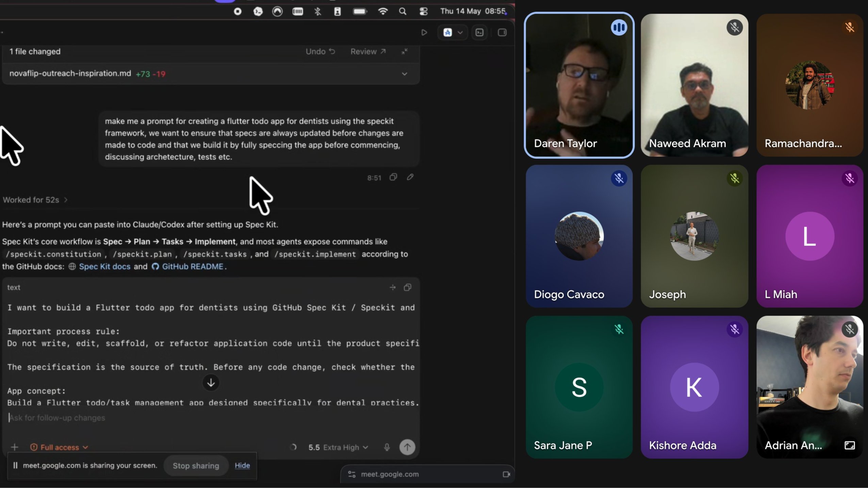Image resolution: width=868 pixels, height=488 pixels.
Task: Click the Bluetooth menu bar icon
Action: [x=317, y=12]
